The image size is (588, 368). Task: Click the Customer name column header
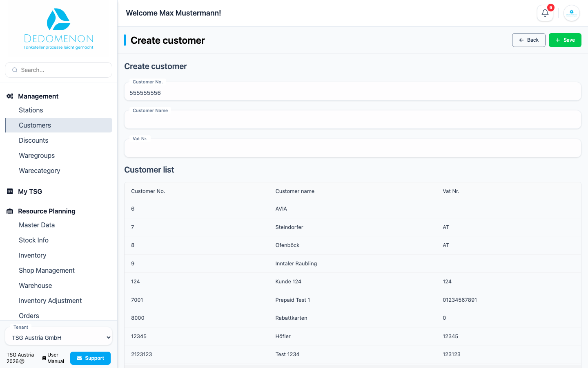click(x=295, y=191)
